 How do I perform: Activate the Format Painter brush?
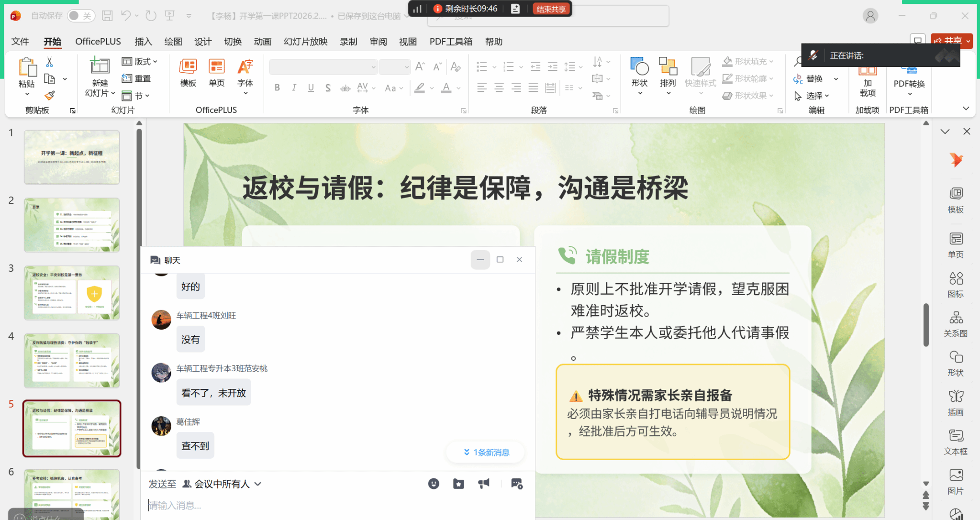pos(49,96)
